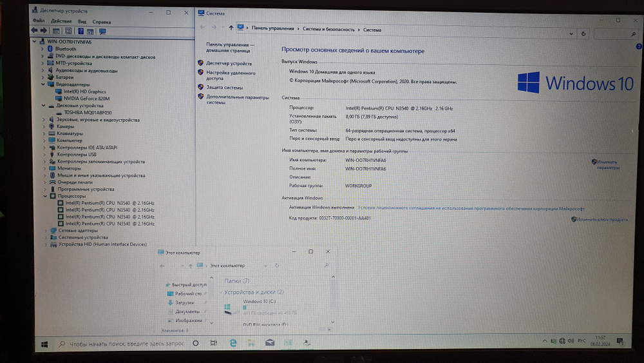Open Microsoft license terms link
The image size is (644, 363).
[x=471, y=208]
